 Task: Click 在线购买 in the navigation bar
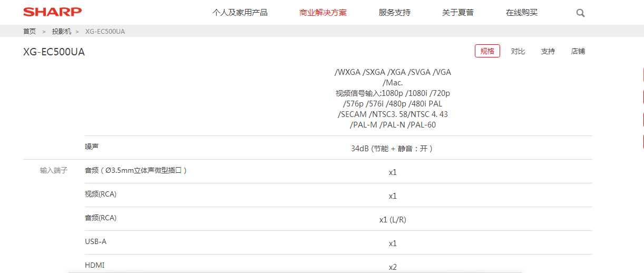tap(522, 13)
